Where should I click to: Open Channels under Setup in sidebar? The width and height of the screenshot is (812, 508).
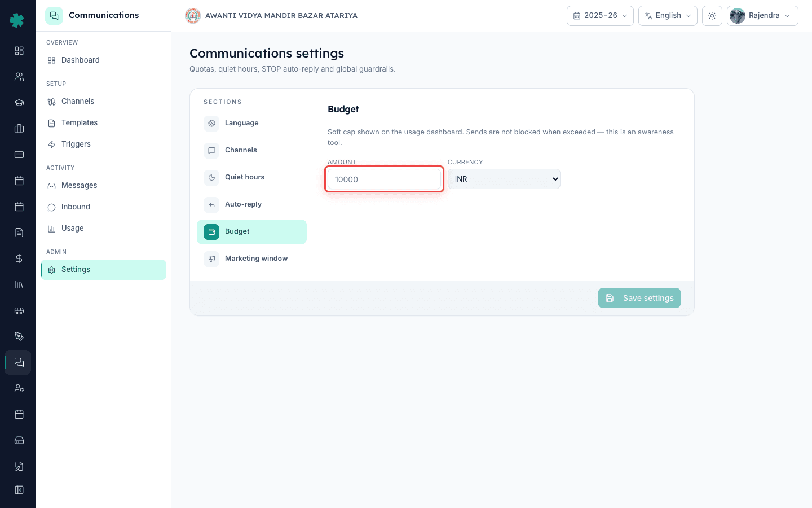click(x=104, y=102)
